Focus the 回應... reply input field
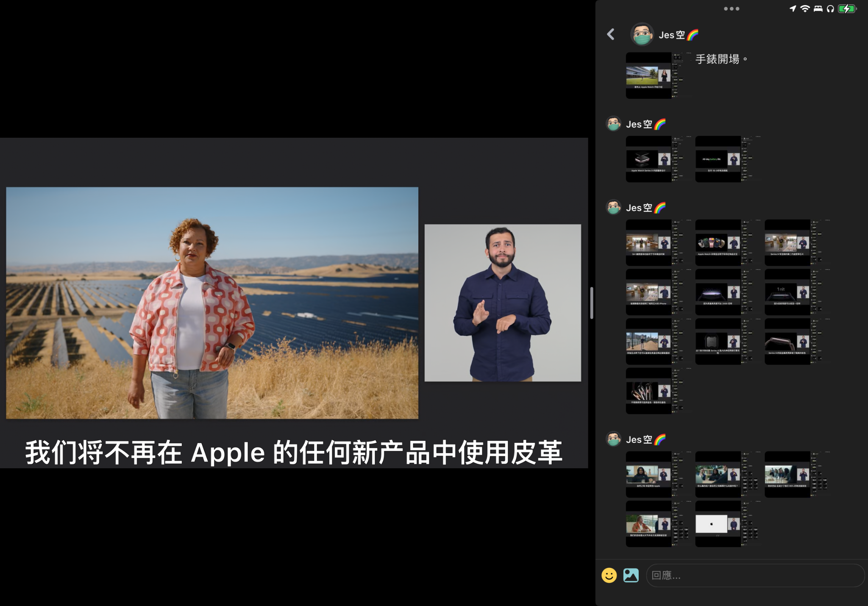The image size is (868, 606). tap(755, 575)
